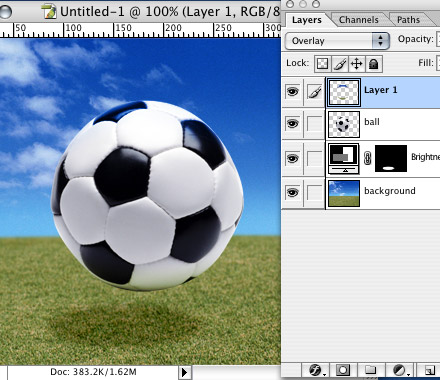The image size is (440, 380).
Task: Hide the Brightness adjustment layer eye
Action: pyautogui.click(x=292, y=158)
